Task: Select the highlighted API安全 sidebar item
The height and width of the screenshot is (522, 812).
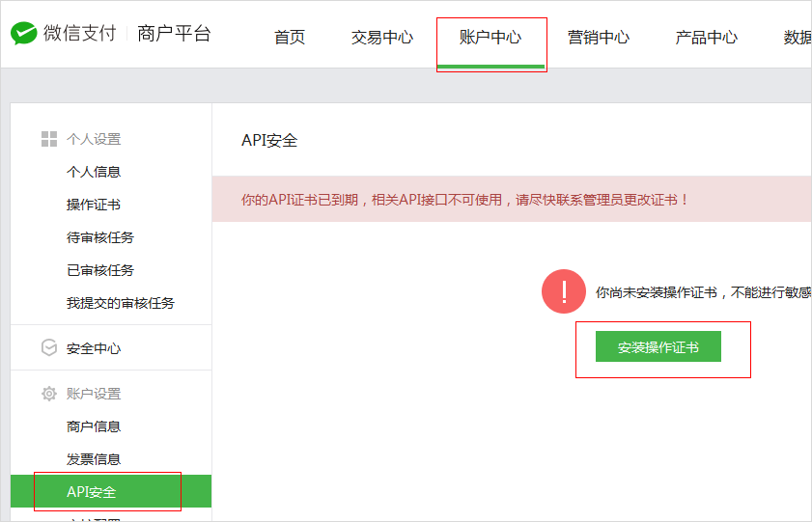Action: 92,492
